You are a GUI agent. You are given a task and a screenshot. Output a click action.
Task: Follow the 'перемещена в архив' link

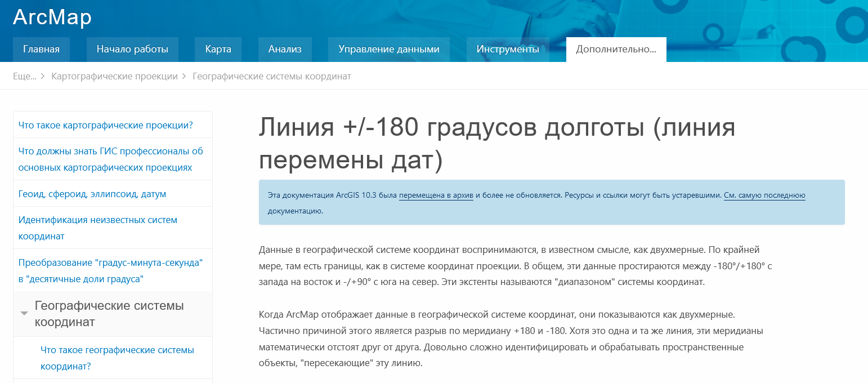pyautogui.click(x=436, y=195)
